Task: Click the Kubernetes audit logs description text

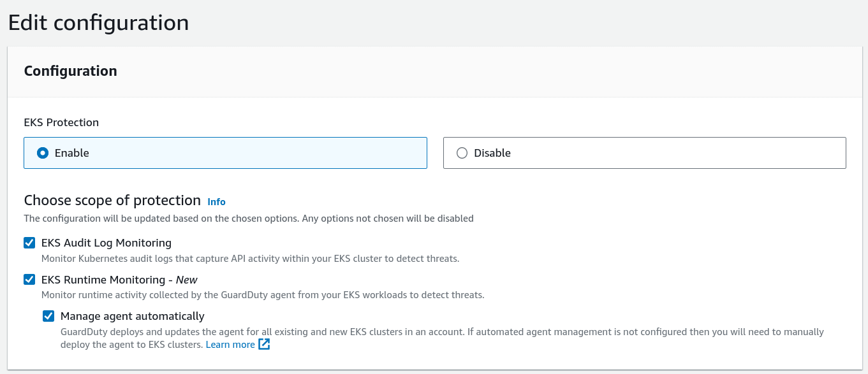Action: click(x=250, y=259)
